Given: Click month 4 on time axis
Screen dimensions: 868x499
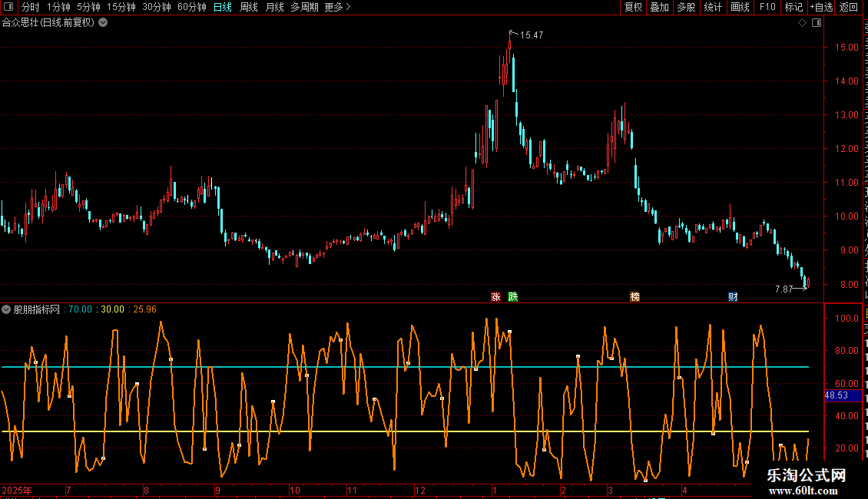Looking at the screenshot, I should 684,490.
